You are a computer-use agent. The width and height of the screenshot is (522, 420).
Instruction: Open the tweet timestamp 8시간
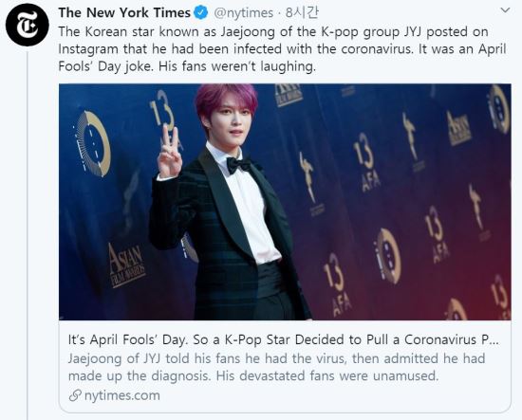tap(302, 12)
